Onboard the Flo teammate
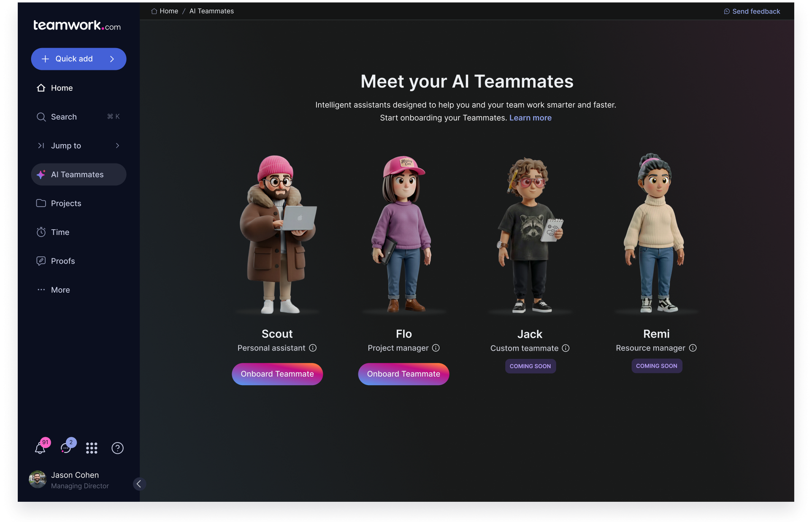This screenshot has width=812, height=522. [x=403, y=374]
